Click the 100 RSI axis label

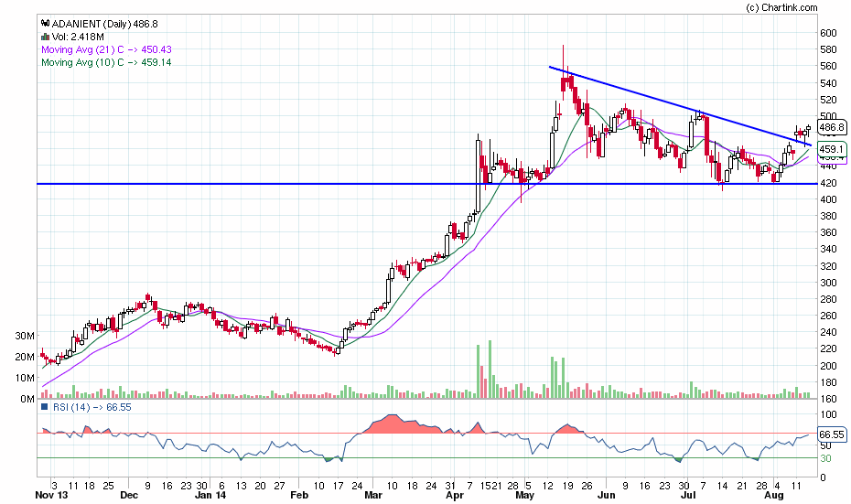(x=828, y=415)
